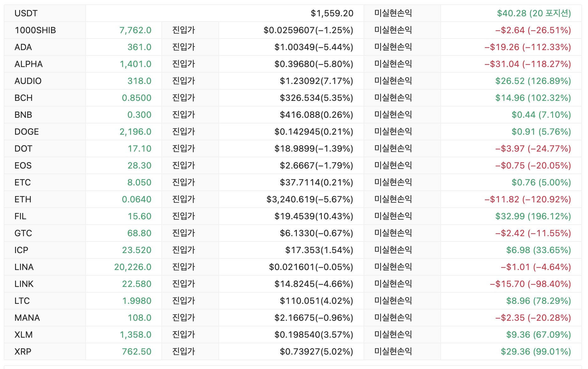Image resolution: width=588 pixels, height=369 pixels.
Task: Click the $40.28 (20 포지션) total profit
Action: click(x=534, y=13)
